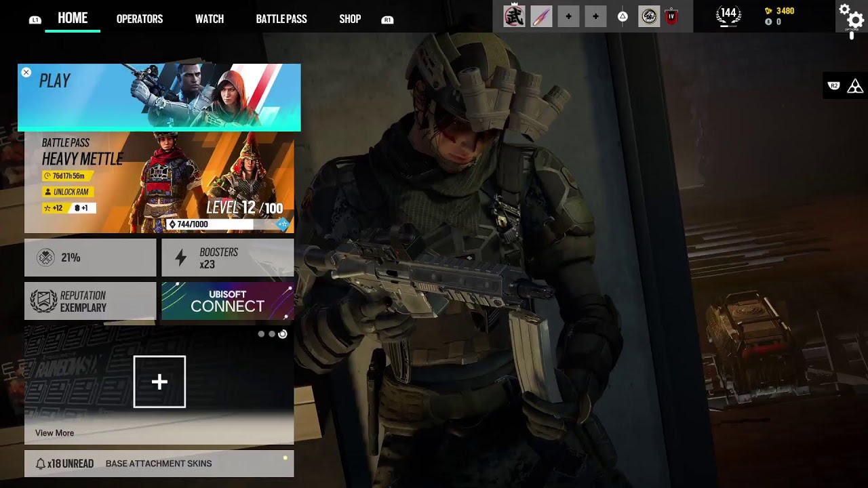Viewport: 868px width, 488px height.
Task: Dismiss the PLAY banner with X icon
Action: pos(26,73)
